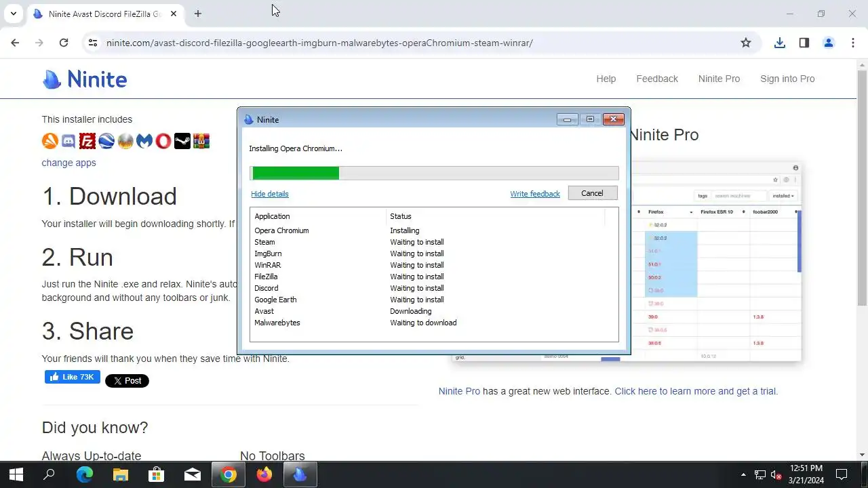Open Windows taskbar search

pos(49,474)
